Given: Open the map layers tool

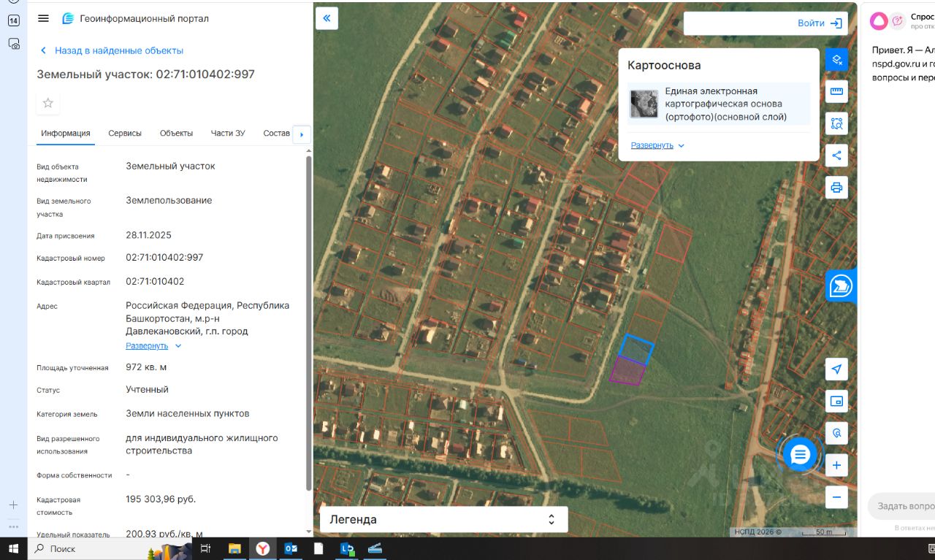Looking at the screenshot, I should coord(836,59).
